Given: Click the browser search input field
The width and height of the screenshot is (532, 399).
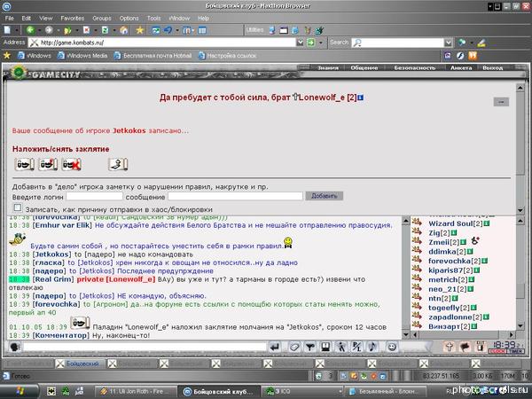Looking at the screenshot, I should [x=403, y=43].
